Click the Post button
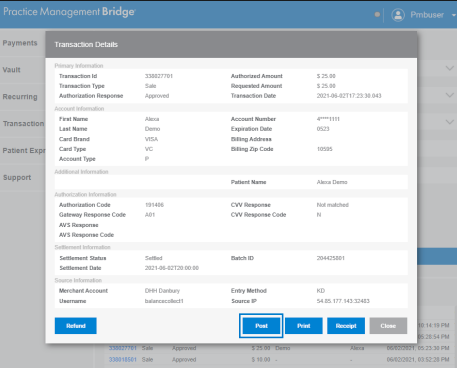457x368 pixels. tap(261, 326)
